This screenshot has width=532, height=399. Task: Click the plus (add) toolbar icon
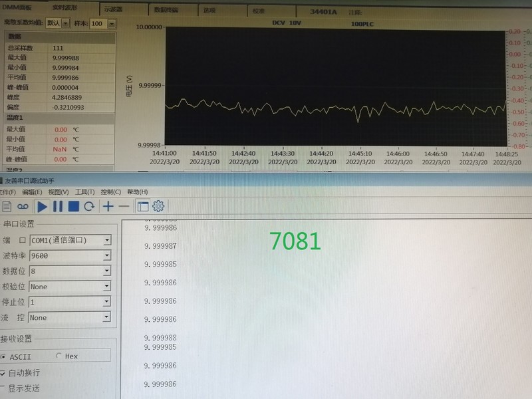tap(108, 206)
